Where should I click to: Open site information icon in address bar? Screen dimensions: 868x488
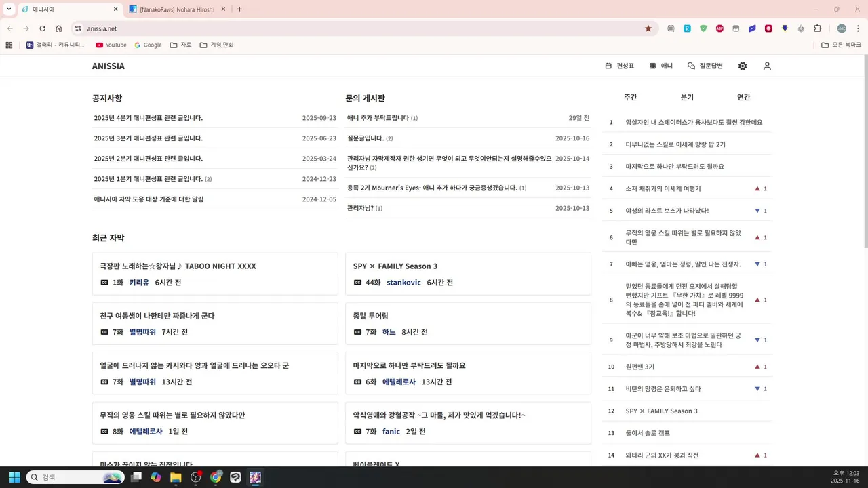(78, 28)
